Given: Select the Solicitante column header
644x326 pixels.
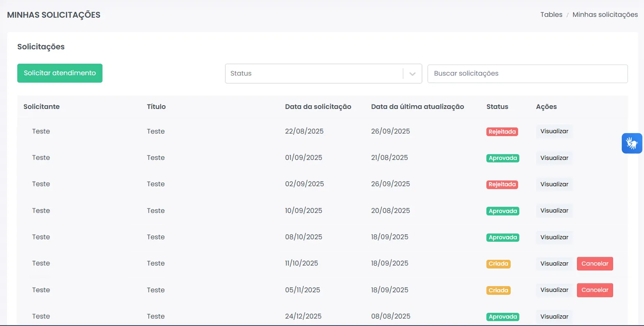Looking at the screenshot, I should point(41,106).
